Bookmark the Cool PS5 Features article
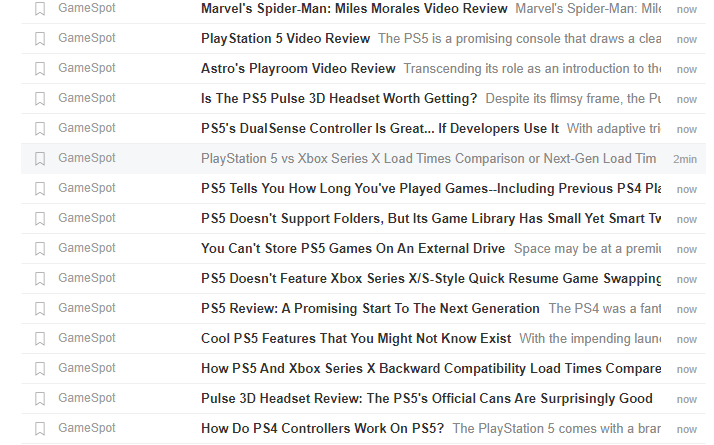 pos(40,339)
